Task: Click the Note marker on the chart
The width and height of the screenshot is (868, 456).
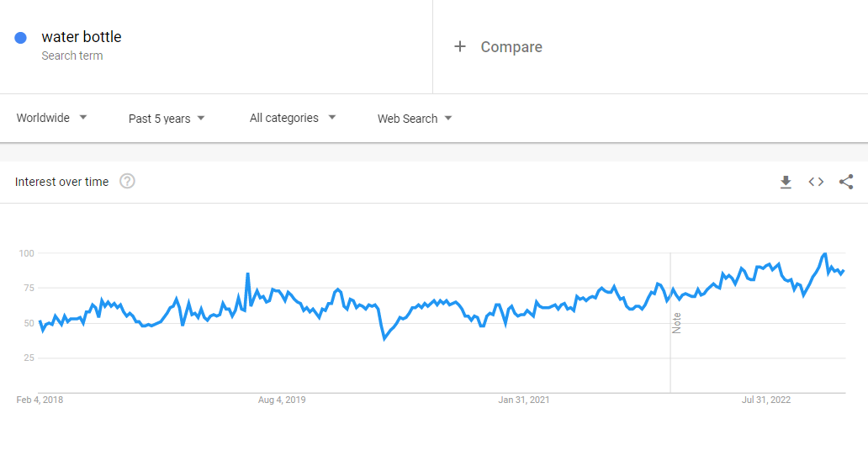Action: (676, 323)
